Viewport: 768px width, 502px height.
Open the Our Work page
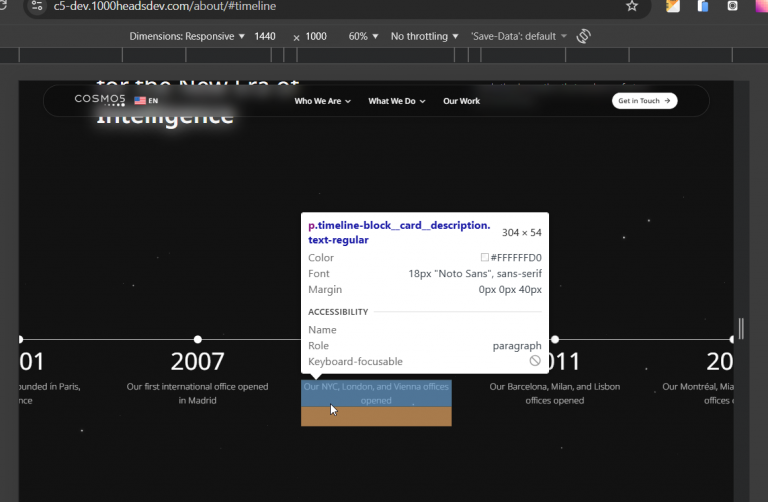(x=461, y=101)
